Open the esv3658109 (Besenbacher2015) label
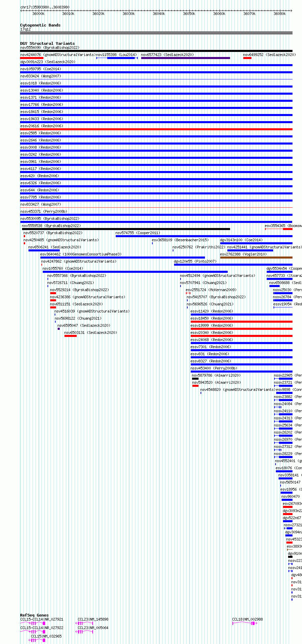302x644 pixels. click(x=180, y=240)
